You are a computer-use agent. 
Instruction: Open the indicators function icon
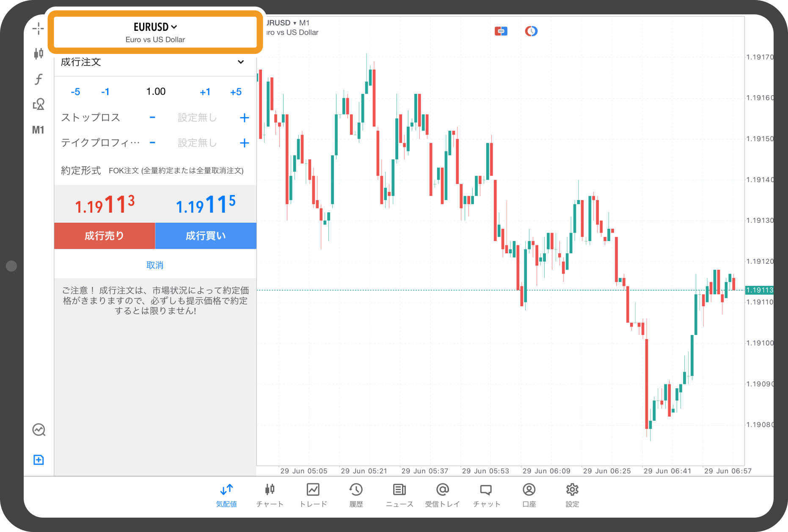[39, 79]
